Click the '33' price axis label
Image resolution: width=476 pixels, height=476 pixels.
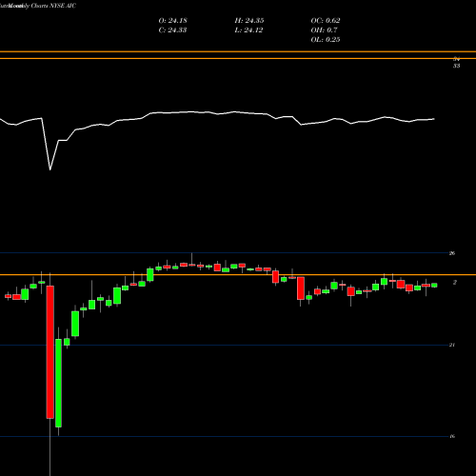(456, 66)
